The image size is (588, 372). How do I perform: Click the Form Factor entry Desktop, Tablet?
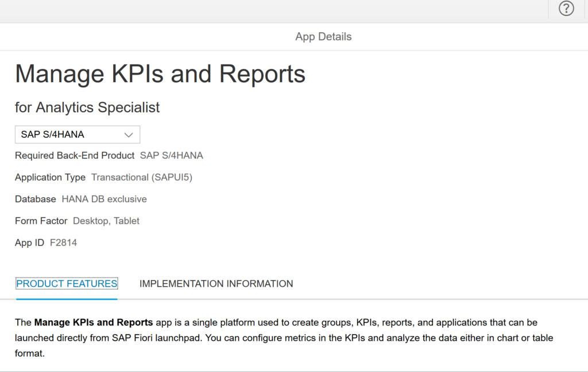pos(106,220)
